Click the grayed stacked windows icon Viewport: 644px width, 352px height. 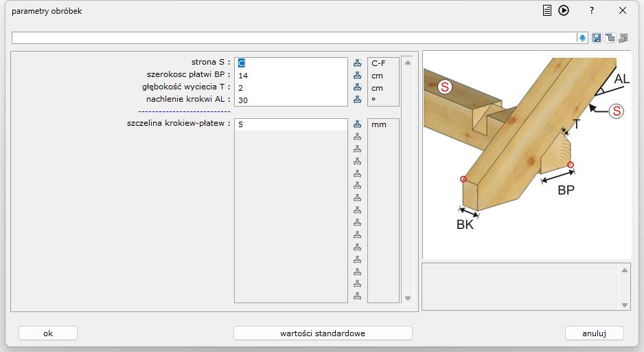623,38
